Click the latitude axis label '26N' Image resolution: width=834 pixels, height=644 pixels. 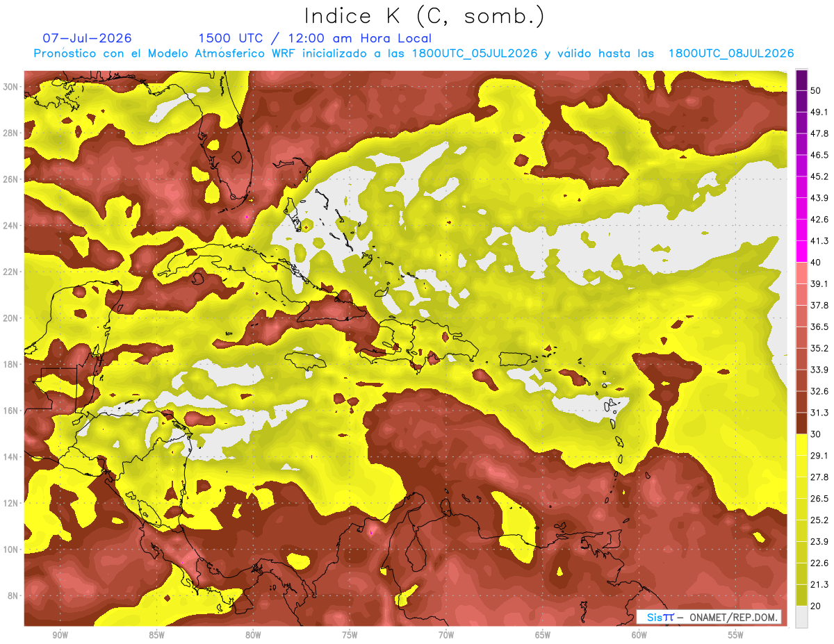(x=11, y=179)
